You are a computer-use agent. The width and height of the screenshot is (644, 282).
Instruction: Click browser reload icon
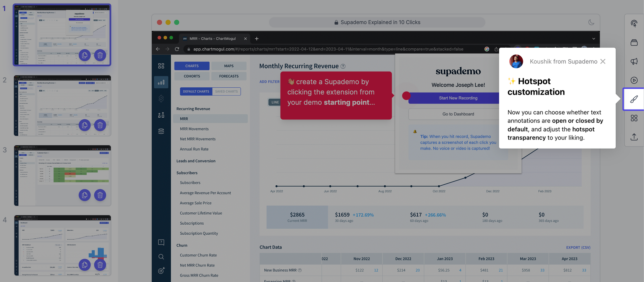(x=177, y=49)
